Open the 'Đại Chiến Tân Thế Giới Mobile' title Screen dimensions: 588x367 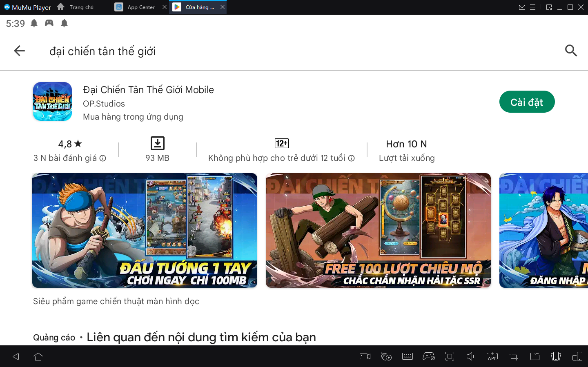148,90
